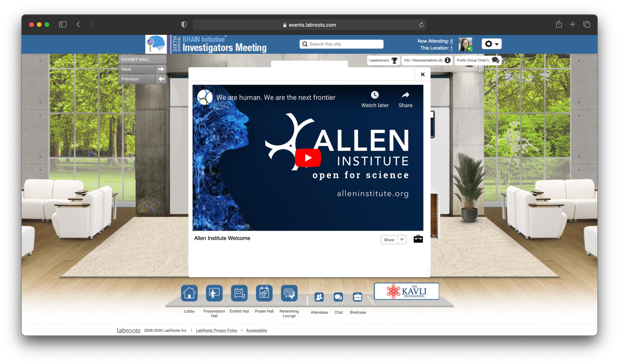This screenshot has height=364, width=619.
Task: Open the Exhibit Hall icon
Action: [x=239, y=293]
